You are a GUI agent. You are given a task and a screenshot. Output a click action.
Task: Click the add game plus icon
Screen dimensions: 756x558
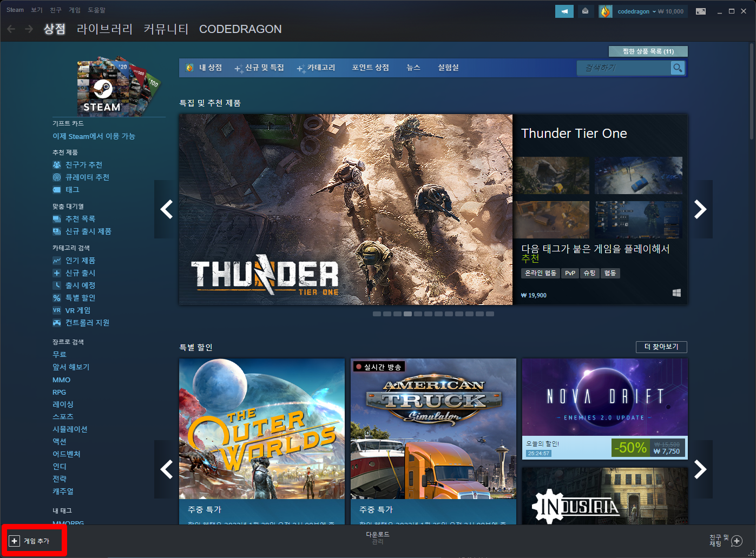15,541
